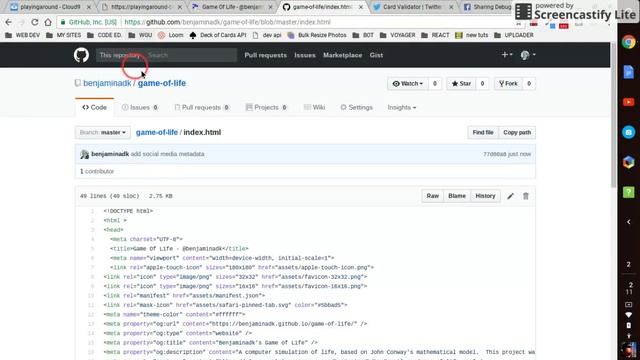Click the stargazers count next to Star
Image resolution: width=640 pixels, height=360 pixels.
[482, 84]
